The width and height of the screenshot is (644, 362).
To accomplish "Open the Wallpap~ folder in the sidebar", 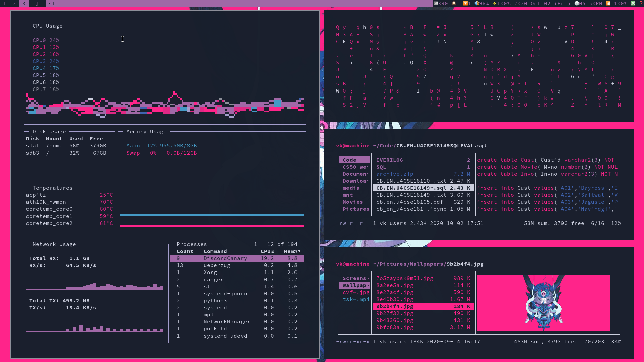I will coord(355,285).
